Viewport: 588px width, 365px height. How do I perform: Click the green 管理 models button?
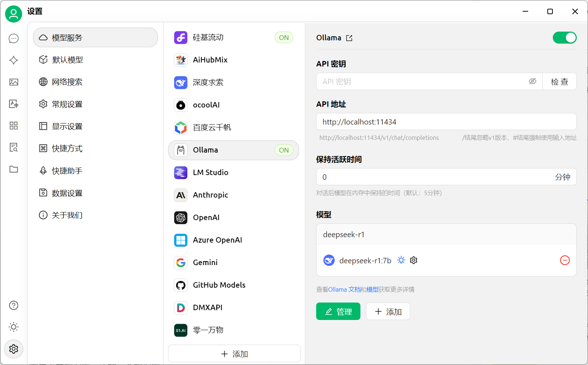pos(338,311)
